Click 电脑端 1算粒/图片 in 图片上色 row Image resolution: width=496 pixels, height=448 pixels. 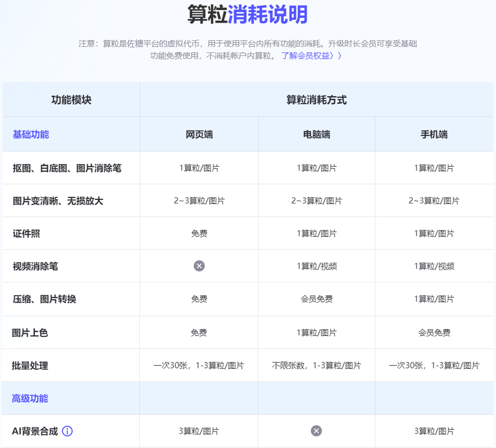[317, 333]
